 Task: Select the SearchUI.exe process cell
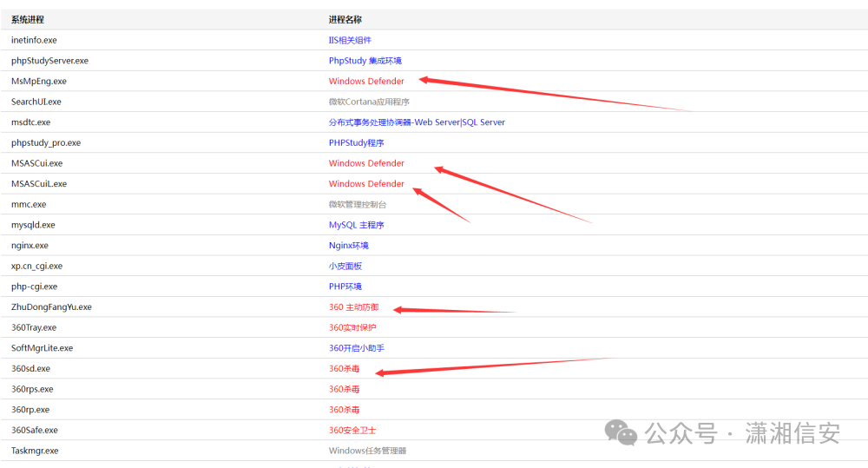click(36, 102)
